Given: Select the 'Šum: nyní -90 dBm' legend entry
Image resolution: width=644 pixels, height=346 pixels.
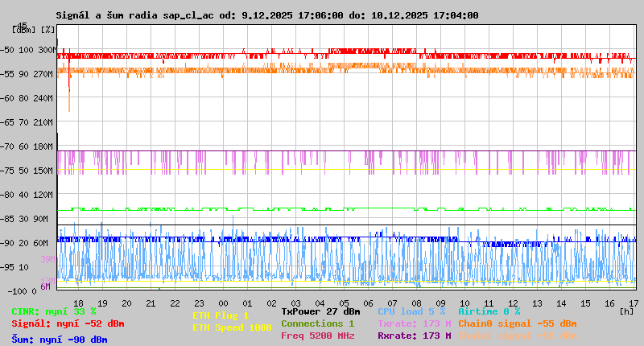Looking at the screenshot, I should click(60, 340).
